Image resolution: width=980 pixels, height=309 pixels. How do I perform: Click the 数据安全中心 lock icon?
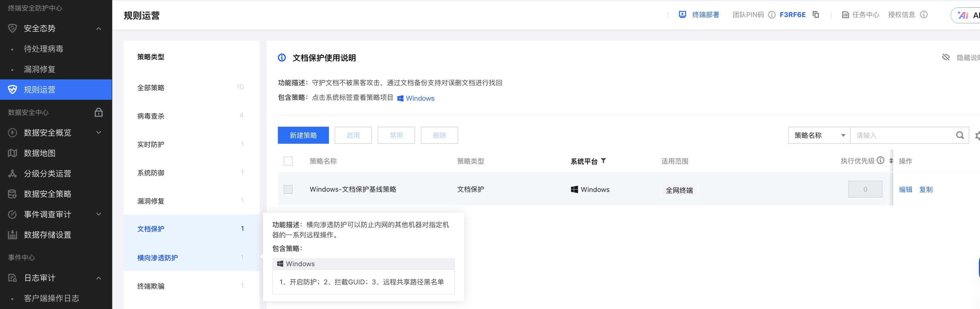98,112
